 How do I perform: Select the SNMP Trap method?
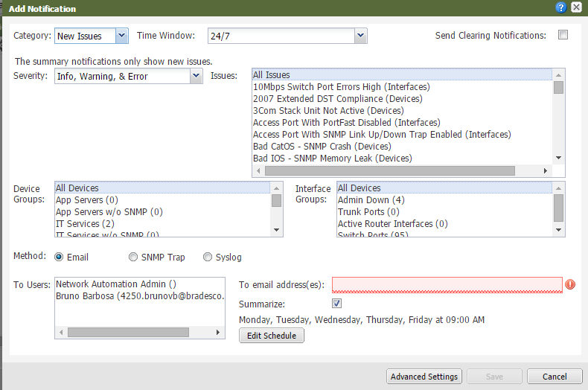coord(134,258)
